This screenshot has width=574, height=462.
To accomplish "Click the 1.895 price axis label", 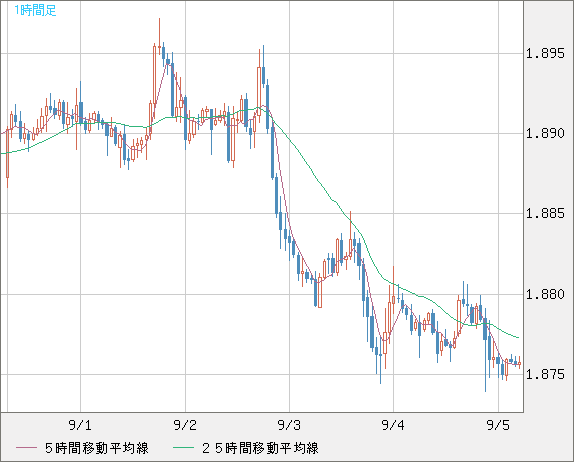I will coord(545,54).
